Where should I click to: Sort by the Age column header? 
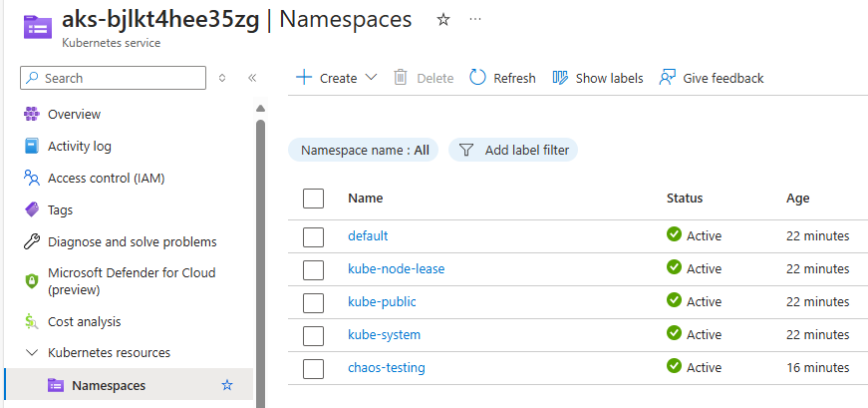[797, 198]
